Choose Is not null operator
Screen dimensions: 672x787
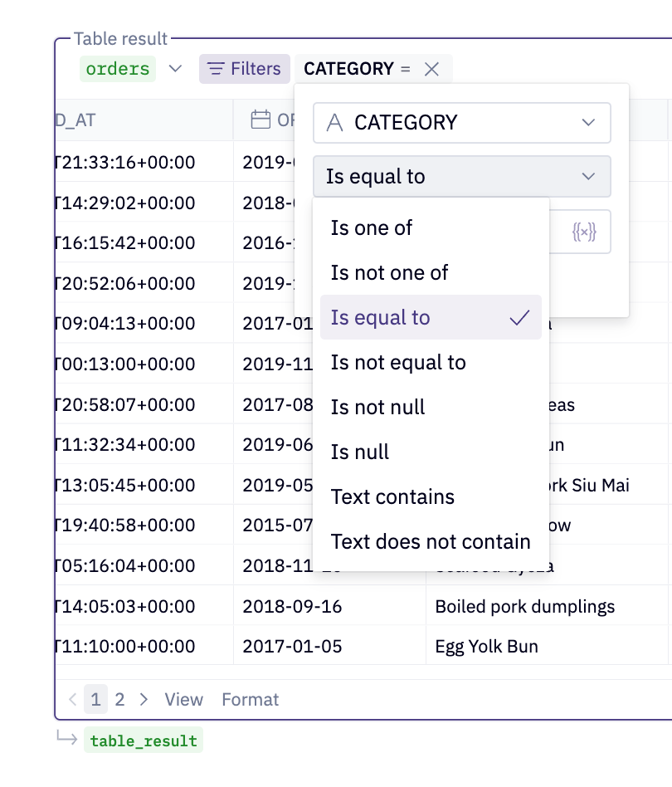(377, 408)
